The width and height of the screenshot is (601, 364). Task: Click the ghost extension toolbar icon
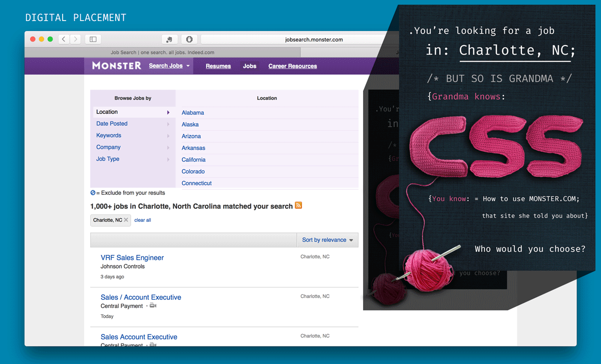pyautogui.click(x=169, y=40)
